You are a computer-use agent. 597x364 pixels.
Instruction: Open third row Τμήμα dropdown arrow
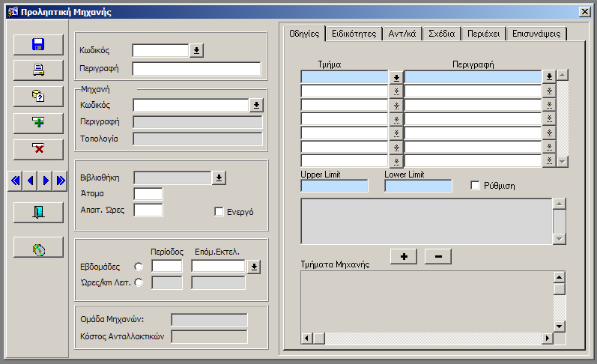(x=396, y=106)
